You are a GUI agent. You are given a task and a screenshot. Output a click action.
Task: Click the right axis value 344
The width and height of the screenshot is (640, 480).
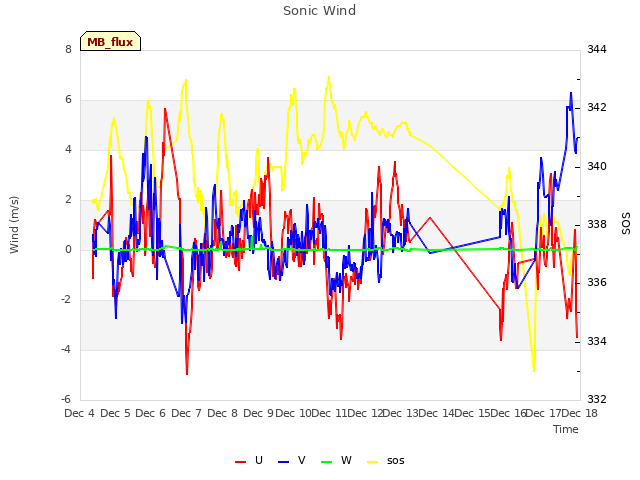597,49
